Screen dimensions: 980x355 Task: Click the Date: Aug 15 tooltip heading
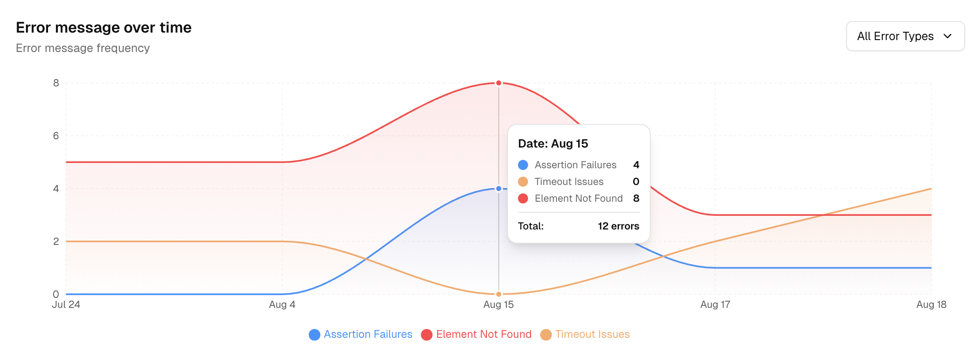553,143
